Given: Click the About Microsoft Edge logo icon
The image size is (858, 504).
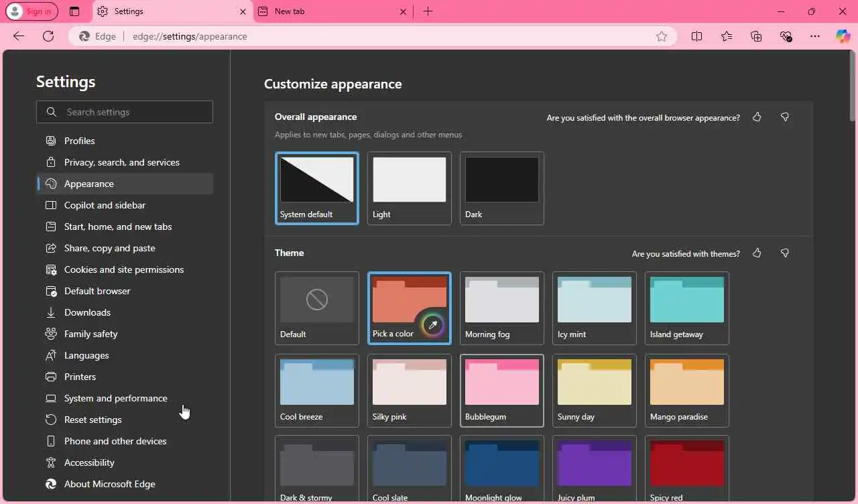Looking at the screenshot, I should [51, 484].
